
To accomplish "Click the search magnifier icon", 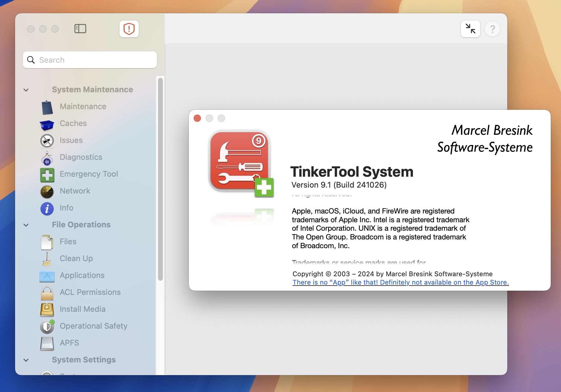I will [31, 60].
